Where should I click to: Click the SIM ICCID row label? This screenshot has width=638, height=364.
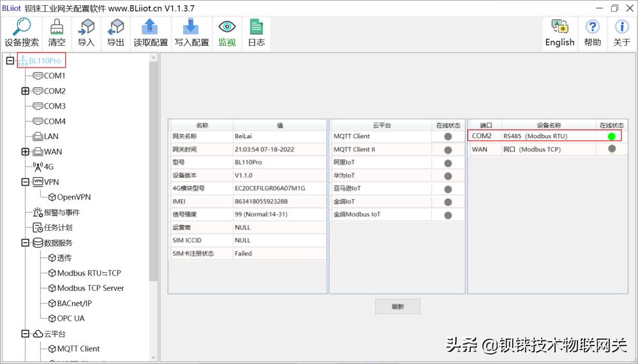click(x=187, y=240)
